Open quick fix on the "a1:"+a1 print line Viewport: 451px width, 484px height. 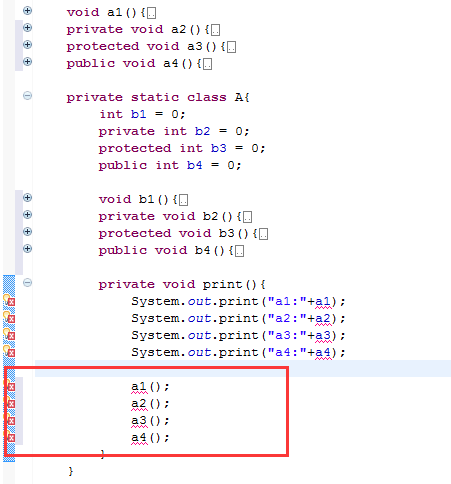(x=9, y=300)
